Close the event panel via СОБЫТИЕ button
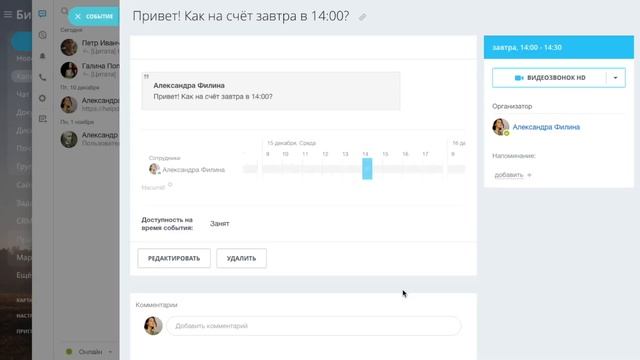The height and width of the screenshot is (360, 640). [x=93, y=16]
